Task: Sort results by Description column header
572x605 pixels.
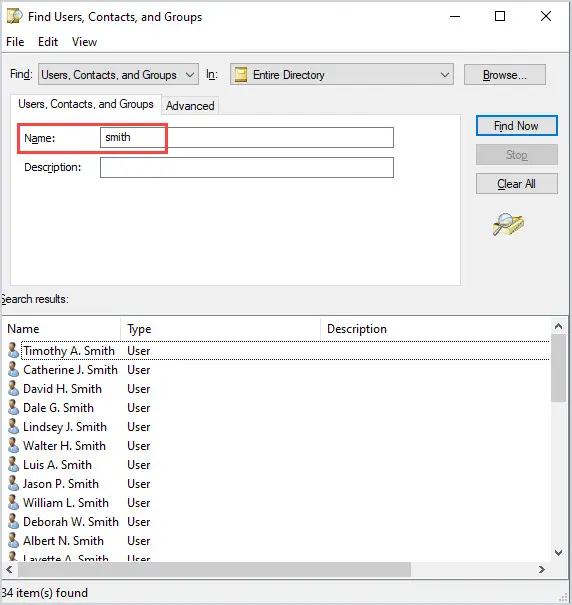Action: click(x=435, y=329)
